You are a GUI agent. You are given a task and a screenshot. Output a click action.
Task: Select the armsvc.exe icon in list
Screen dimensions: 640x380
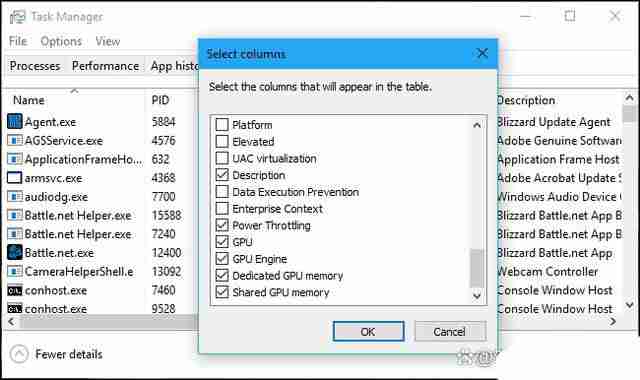point(14,178)
